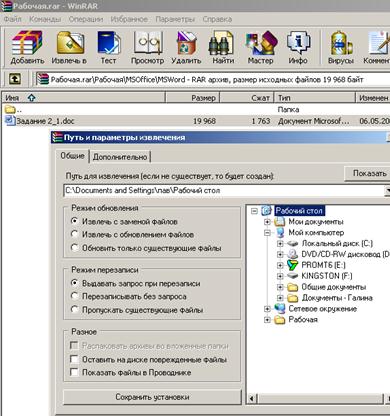Select Обновить только существующие файлы option
Screen dimensions: 390x416
pos(75,248)
